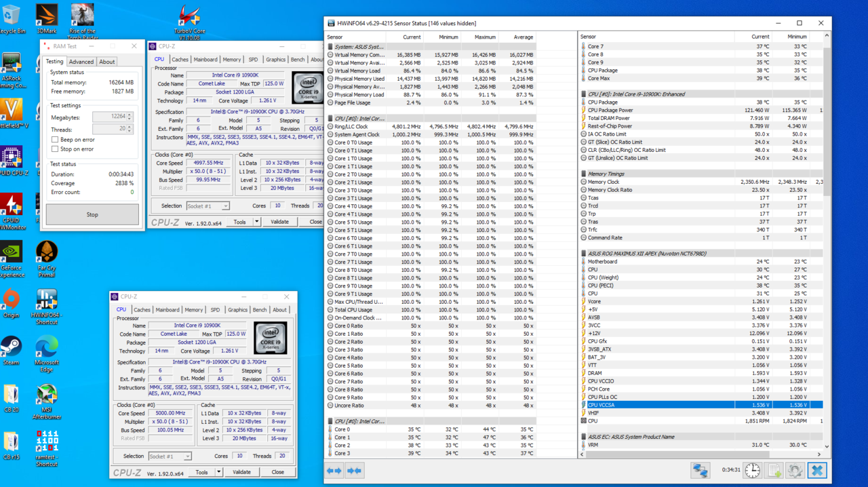Open Tools dropdown arrow in 5000.00 MHz CPU-Z window
The width and height of the screenshot is (868, 487).
point(218,472)
